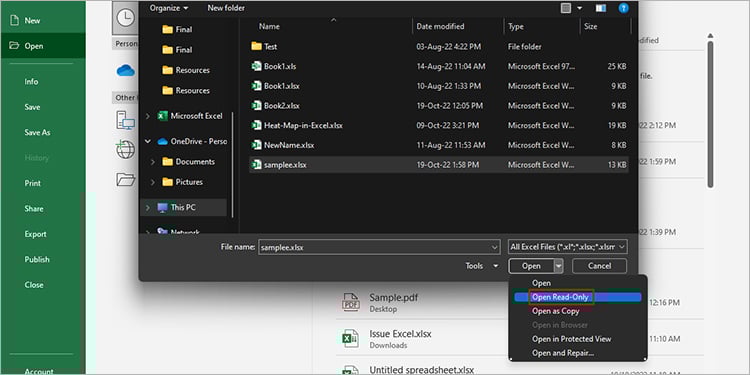The image size is (750, 375).
Task: Choose Open and Repair from the menu
Action: point(563,353)
